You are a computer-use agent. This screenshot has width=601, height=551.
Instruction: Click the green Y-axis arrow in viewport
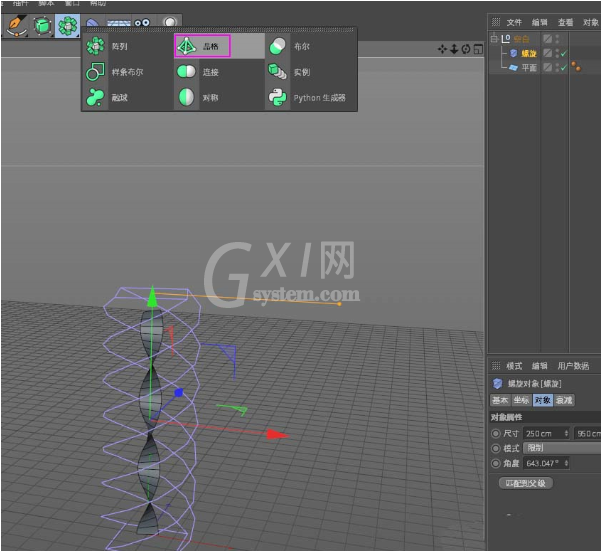pyautogui.click(x=152, y=297)
